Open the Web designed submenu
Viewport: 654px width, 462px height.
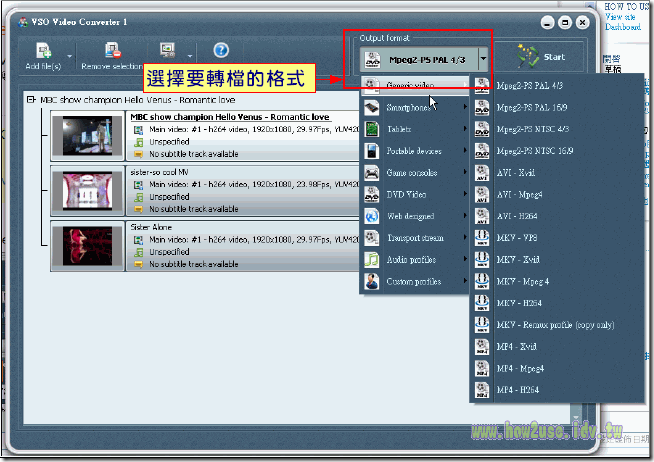pyautogui.click(x=415, y=216)
